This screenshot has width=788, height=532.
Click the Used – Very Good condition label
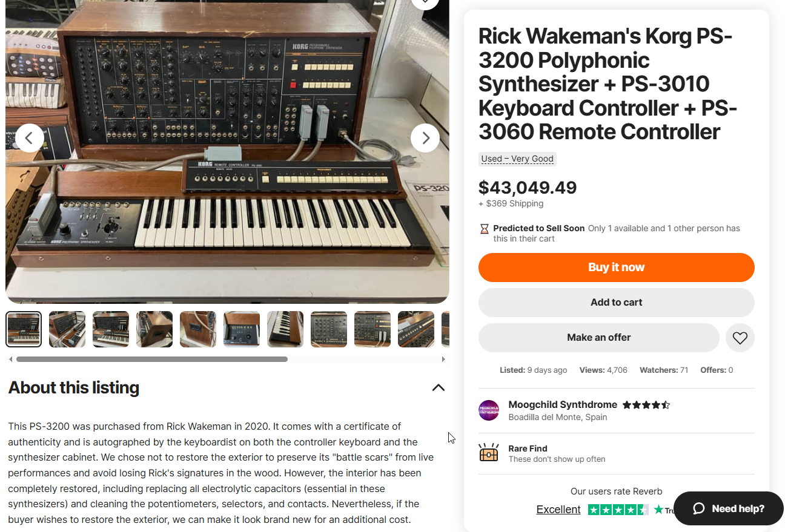tap(517, 159)
